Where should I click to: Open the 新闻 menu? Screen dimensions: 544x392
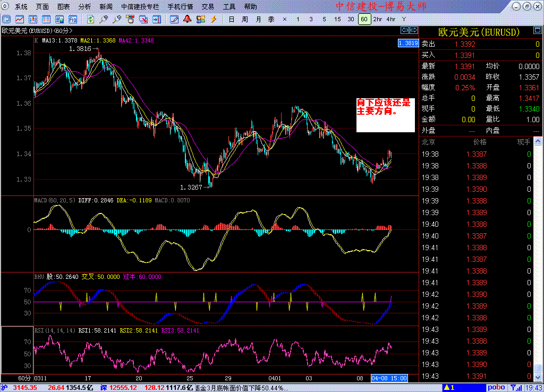[106, 6]
